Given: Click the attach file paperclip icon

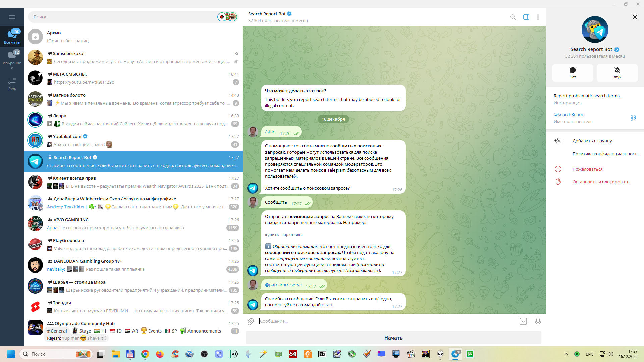Looking at the screenshot, I should [251, 322].
